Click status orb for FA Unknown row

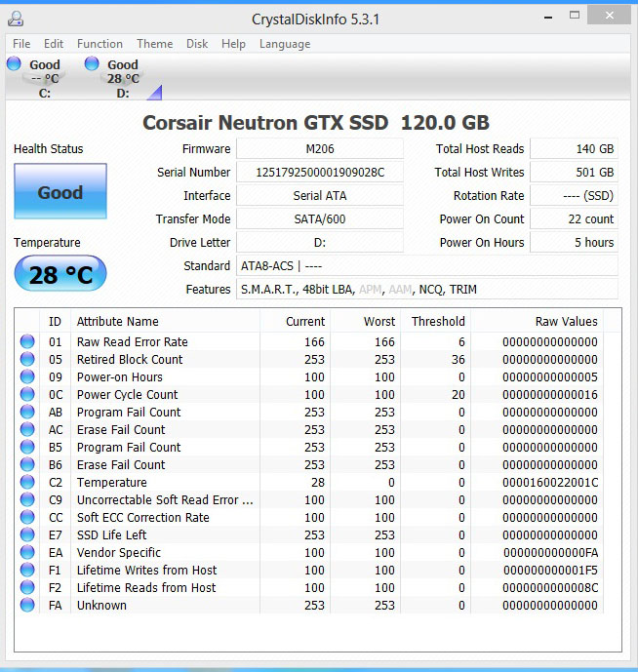click(27, 605)
